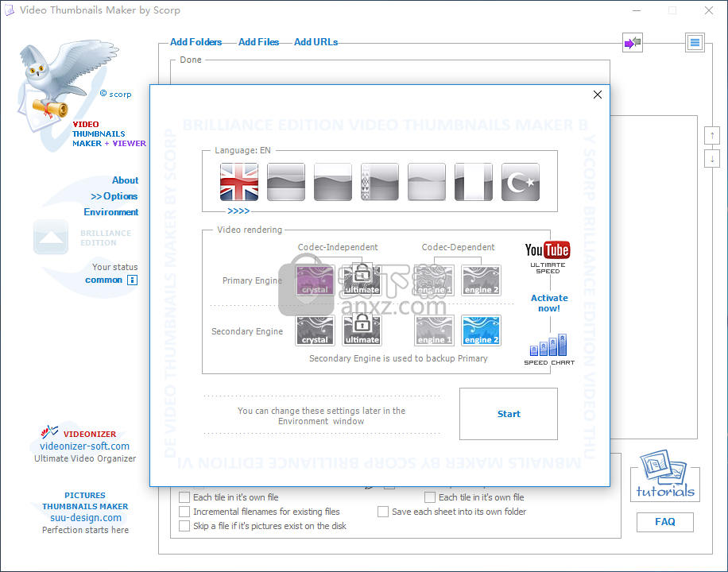
Task: Click Add Files
Action: pyautogui.click(x=258, y=42)
